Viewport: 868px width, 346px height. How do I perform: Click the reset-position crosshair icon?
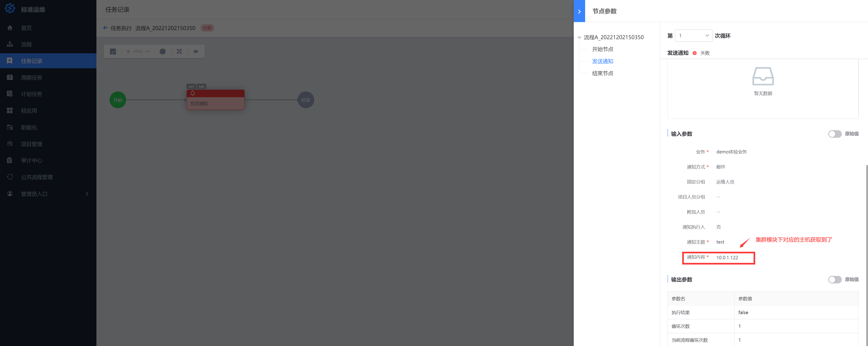[x=163, y=51]
